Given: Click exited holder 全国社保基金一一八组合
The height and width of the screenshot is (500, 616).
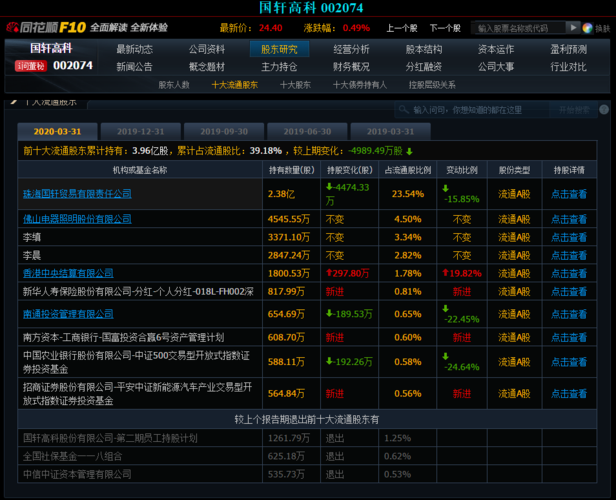Looking at the screenshot, I should (73, 456).
